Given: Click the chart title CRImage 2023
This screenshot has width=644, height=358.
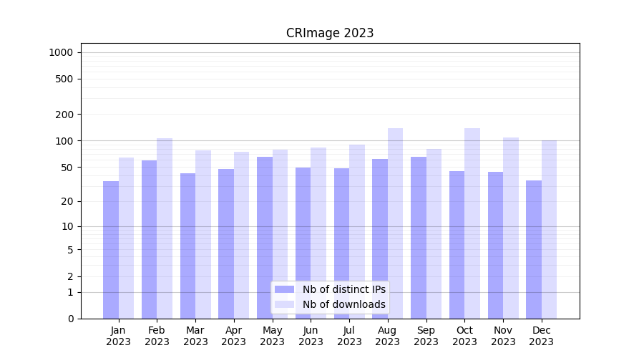Looking at the screenshot, I should coord(330,33).
